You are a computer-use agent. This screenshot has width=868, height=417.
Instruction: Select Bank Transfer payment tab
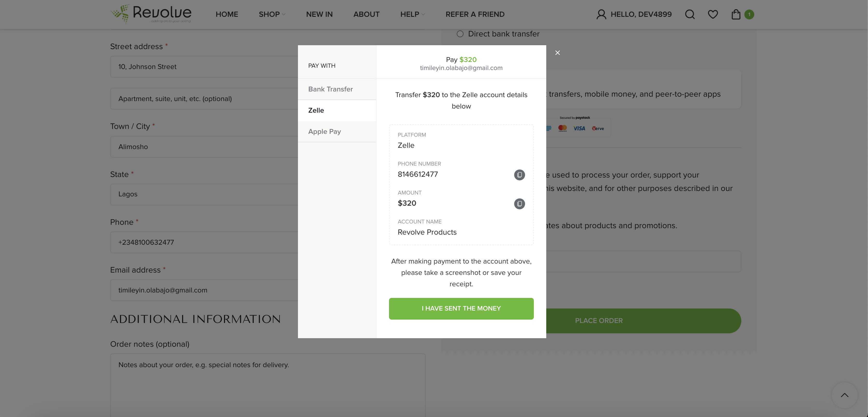coord(337,89)
